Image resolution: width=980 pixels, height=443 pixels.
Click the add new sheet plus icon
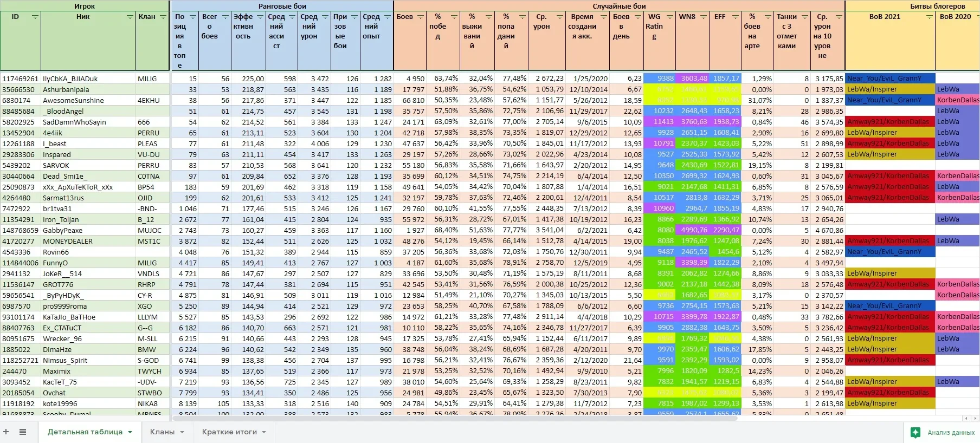click(x=7, y=432)
